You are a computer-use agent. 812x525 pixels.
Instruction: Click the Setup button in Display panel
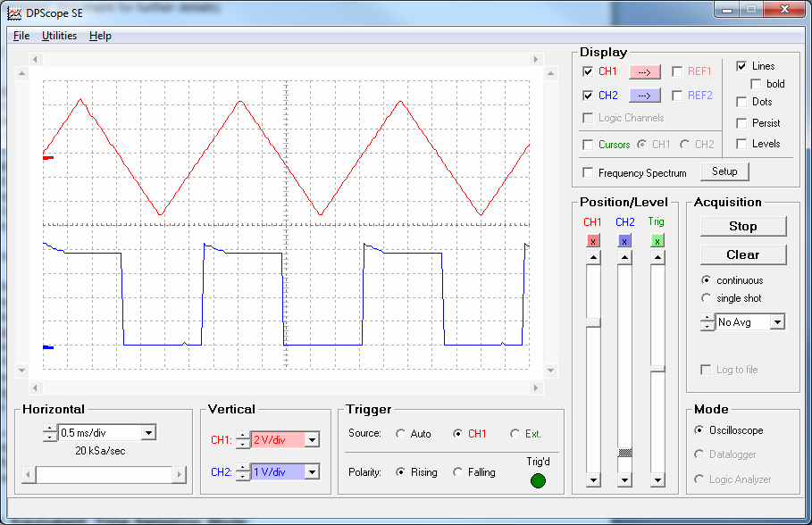(x=724, y=171)
